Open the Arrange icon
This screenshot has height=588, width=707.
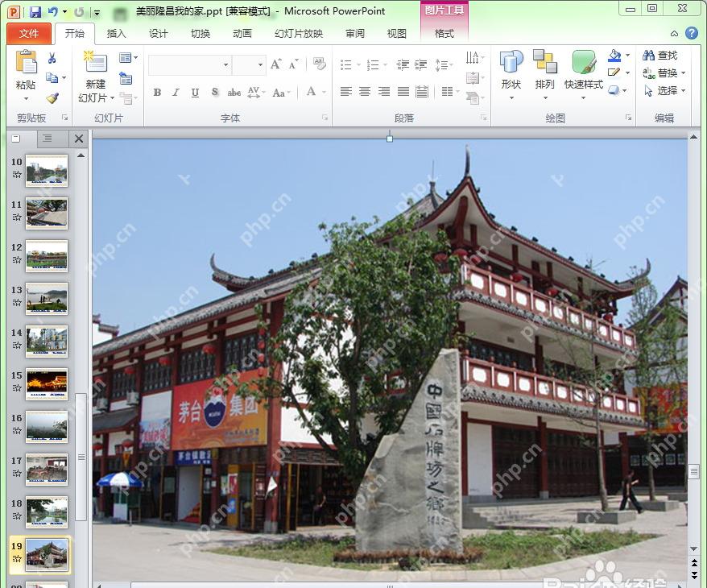coord(544,62)
